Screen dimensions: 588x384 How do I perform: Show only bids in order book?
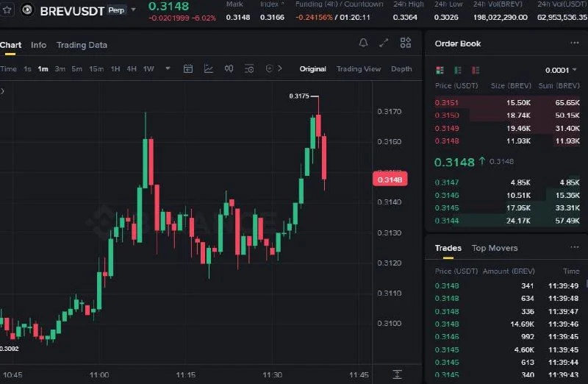(458, 70)
